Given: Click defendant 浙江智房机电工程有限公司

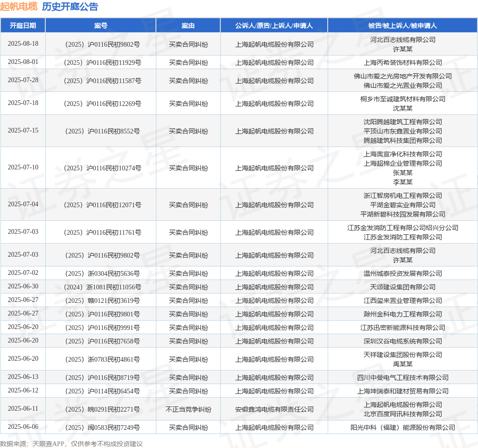Looking at the screenshot, I should click(403, 196).
